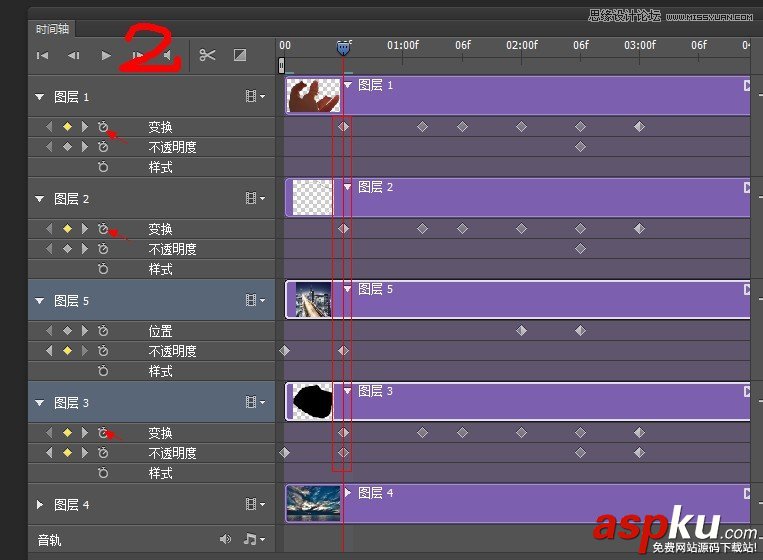This screenshot has height=560, width=763.
Task: Open 图层 5 filmstrip menu
Action: [255, 300]
